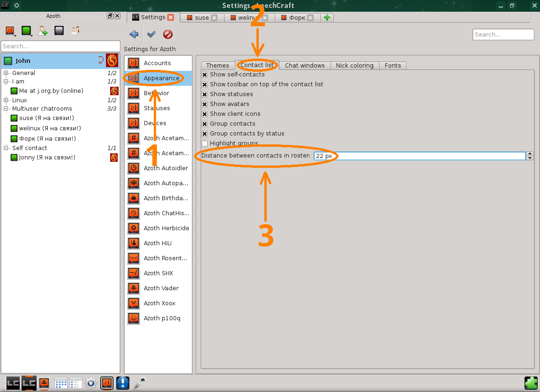The image size is (540, 392).
Task: Enable Highlight groups checkbox
Action: click(204, 143)
